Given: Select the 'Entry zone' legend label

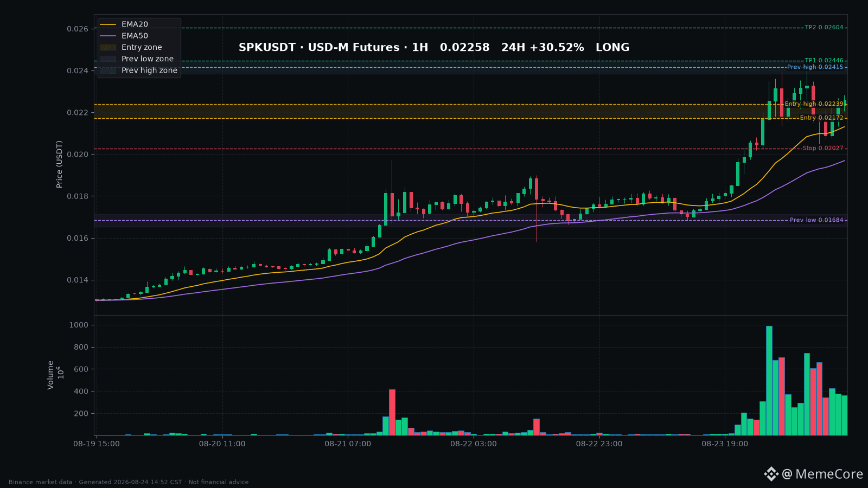Looking at the screenshot, I should click(142, 47).
